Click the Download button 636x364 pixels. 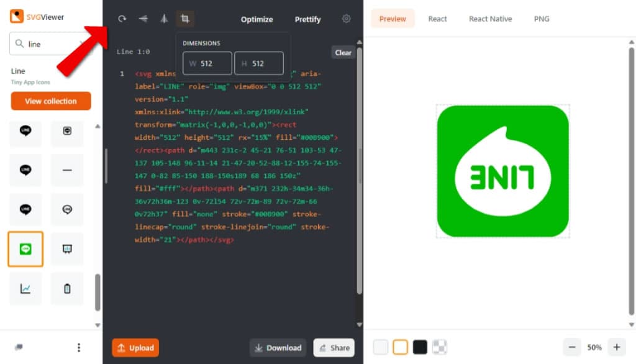278,348
